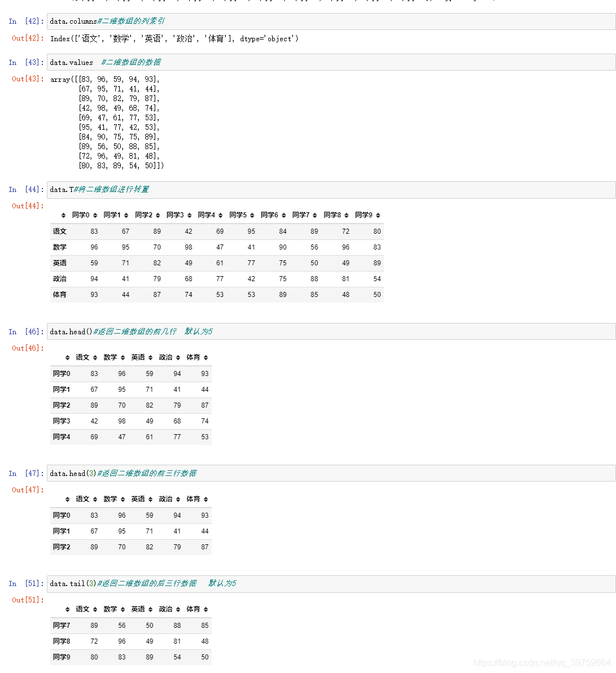Viewport: 616px width, 673px height.
Task: Select row 同学4 in Out[46] table
Action: [x=131, y=437]
